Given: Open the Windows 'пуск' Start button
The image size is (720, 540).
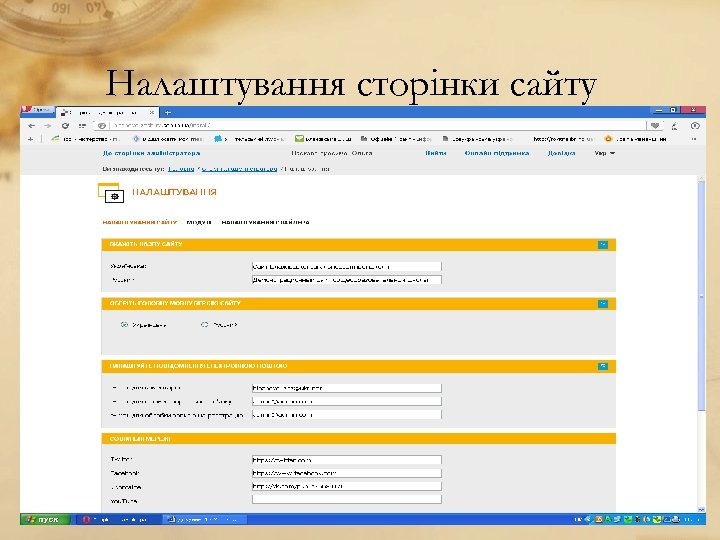Looking at the screenshot, I should 45,519.
